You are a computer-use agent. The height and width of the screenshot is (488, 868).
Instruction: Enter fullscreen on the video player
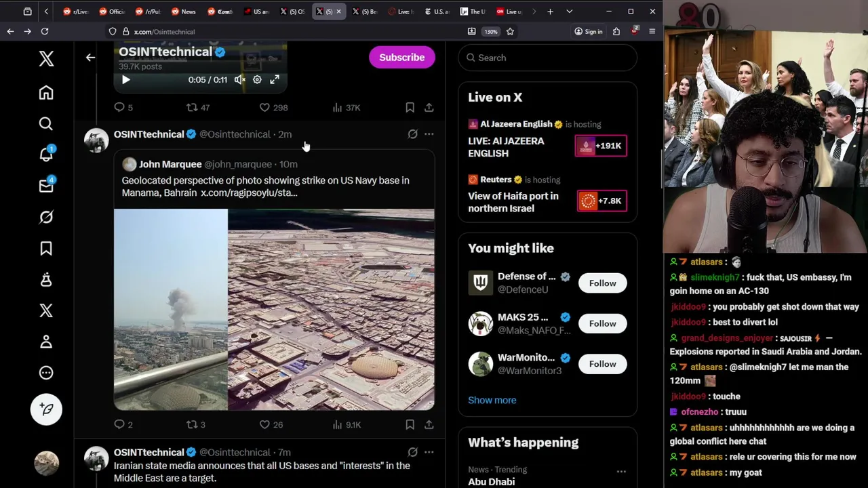pos(275,80)
